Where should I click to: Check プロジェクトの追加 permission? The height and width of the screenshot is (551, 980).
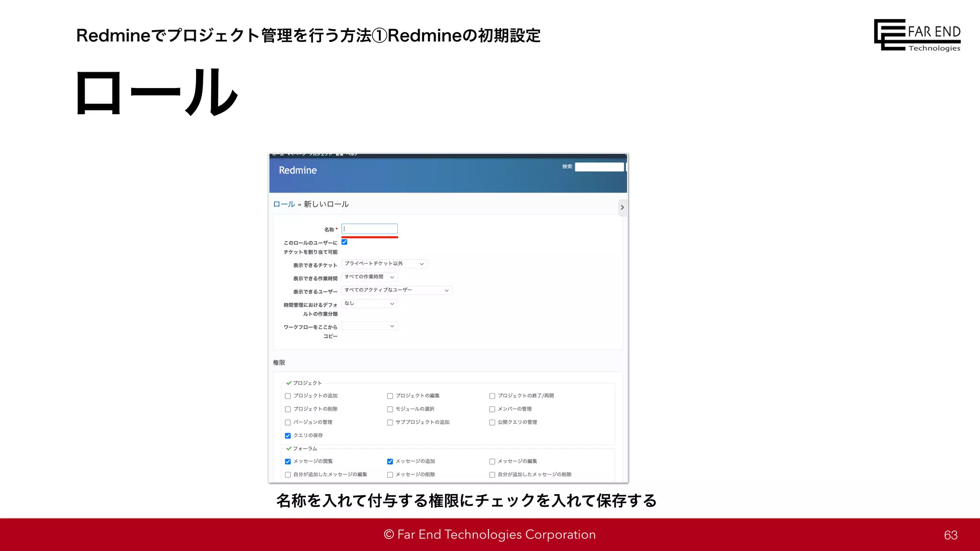point(288,396)
